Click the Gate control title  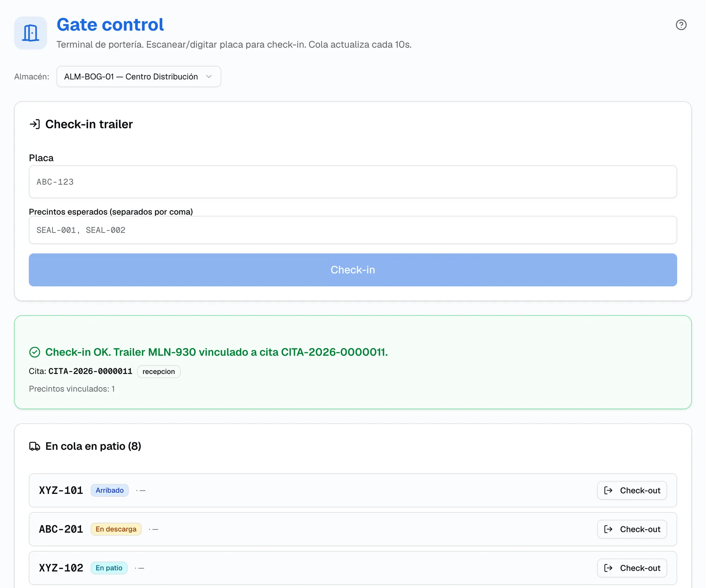[110, 25]
